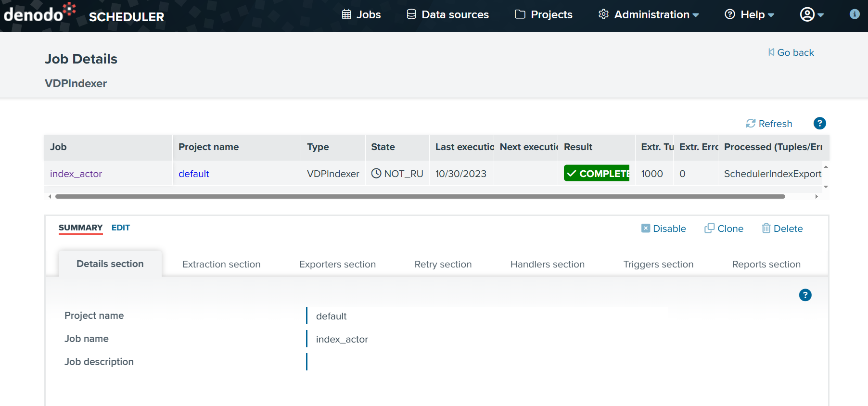Click the info icon in top-right corner
This screenshot has height=406, width=868.
855,14
